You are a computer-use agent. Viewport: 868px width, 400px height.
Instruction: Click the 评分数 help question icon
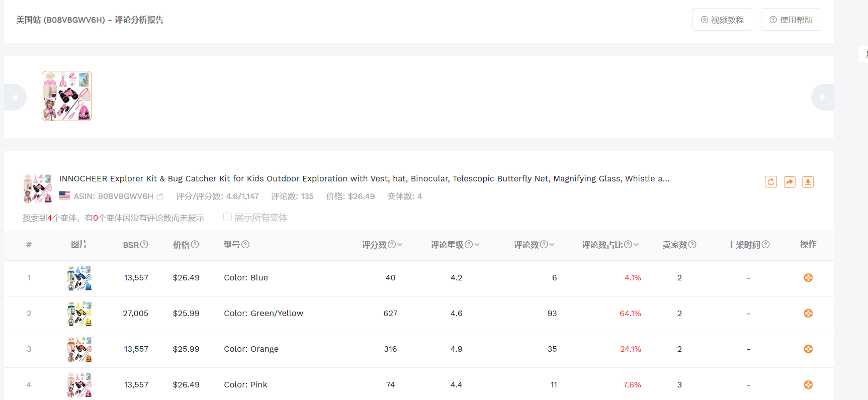click(392, 245)
